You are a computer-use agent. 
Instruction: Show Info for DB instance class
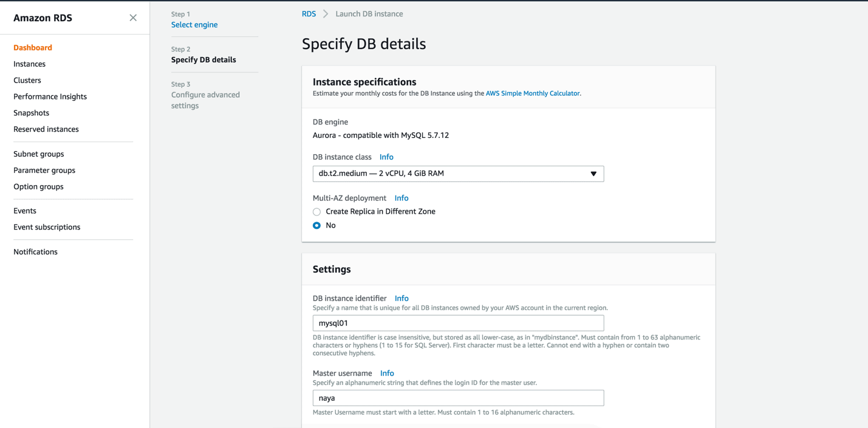pyautogui.click(x=386, y=157)
